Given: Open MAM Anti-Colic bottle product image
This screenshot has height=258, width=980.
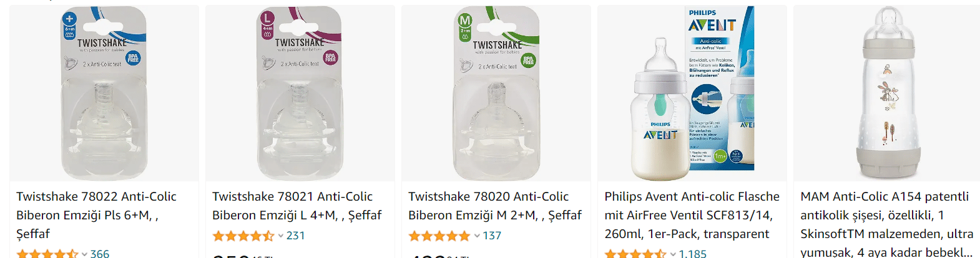Looking at the screenshot, I should point(887,93).
